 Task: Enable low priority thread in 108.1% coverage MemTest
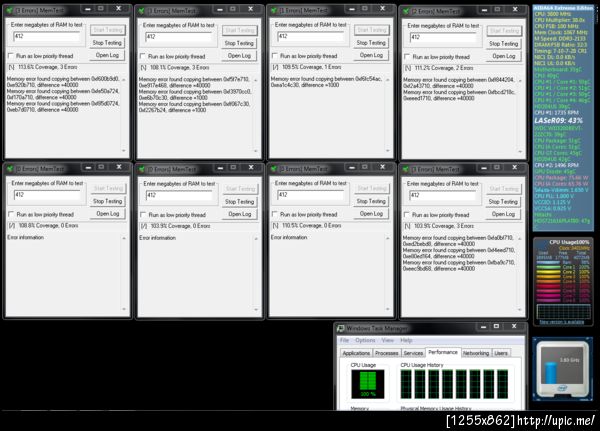pos(142,56)
